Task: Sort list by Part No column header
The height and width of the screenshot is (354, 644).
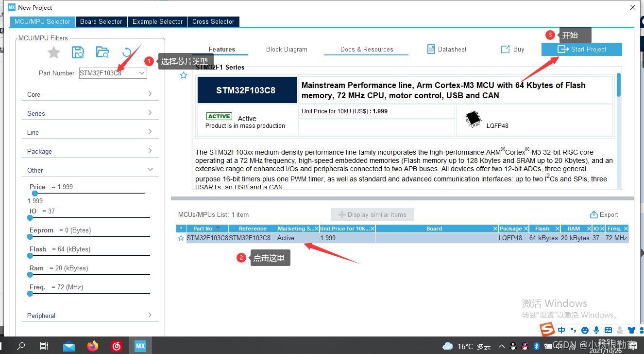Action: (207, 229)
